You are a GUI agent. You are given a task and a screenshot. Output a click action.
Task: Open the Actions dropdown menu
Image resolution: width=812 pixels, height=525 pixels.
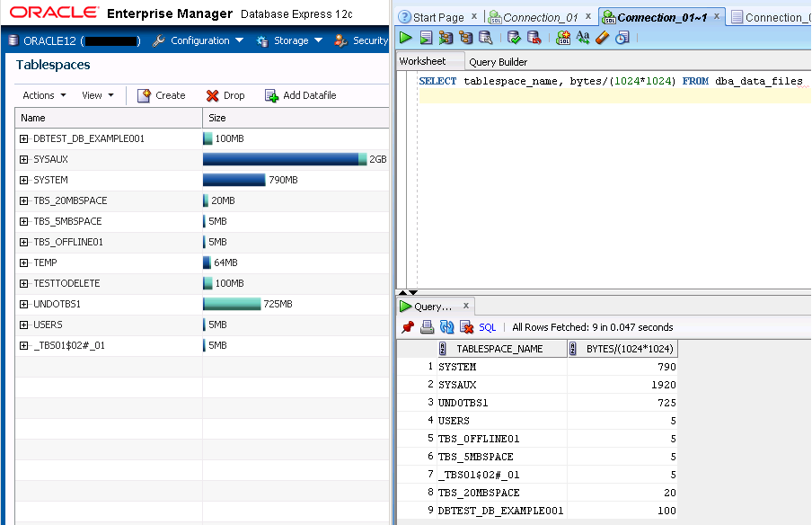(44, 95)
